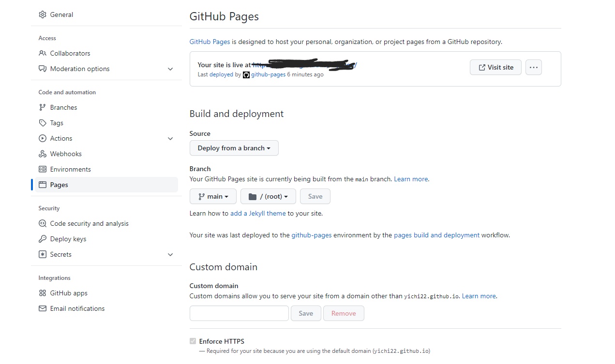Viewport: 615px width, 364px height.
Task: Click the Visit site button
Action: (x=495, y=67)
